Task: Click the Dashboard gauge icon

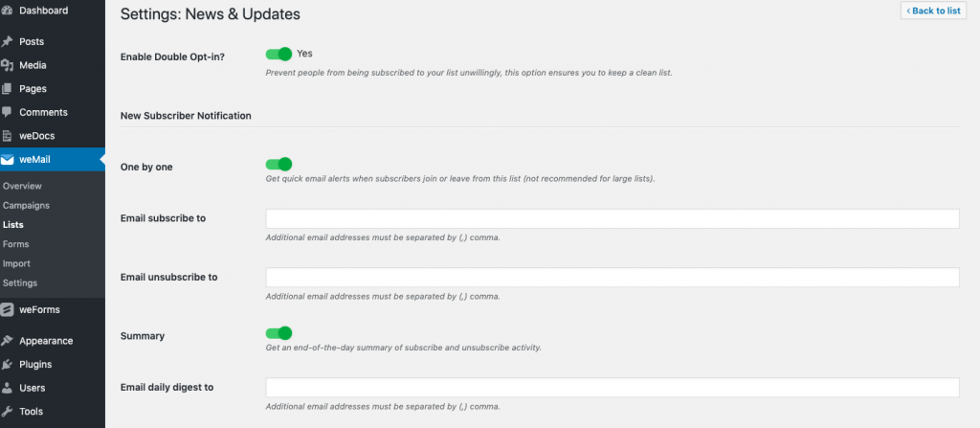Action: point(7,11)
